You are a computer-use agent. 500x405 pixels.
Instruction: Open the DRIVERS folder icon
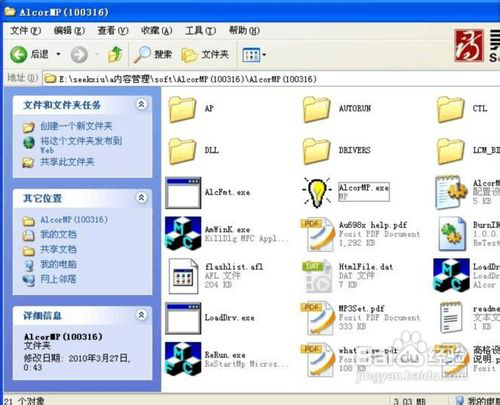317,151
